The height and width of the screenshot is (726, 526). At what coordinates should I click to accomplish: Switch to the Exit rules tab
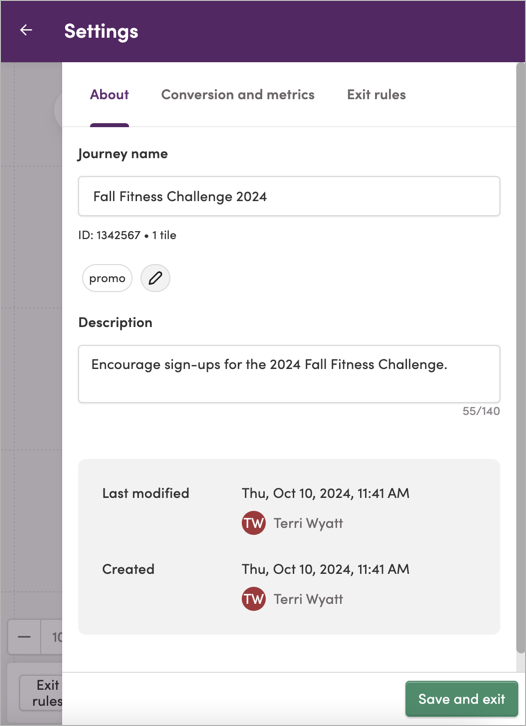376,94
